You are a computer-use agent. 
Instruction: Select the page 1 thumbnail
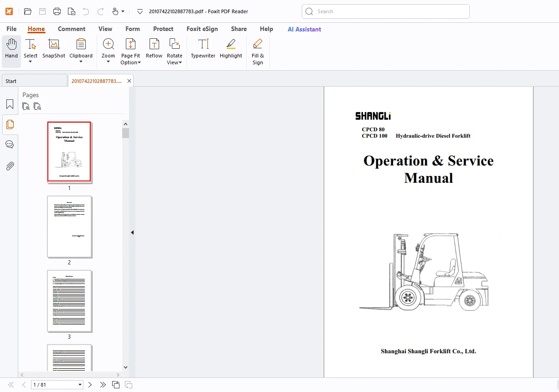[x=69, y=152]
